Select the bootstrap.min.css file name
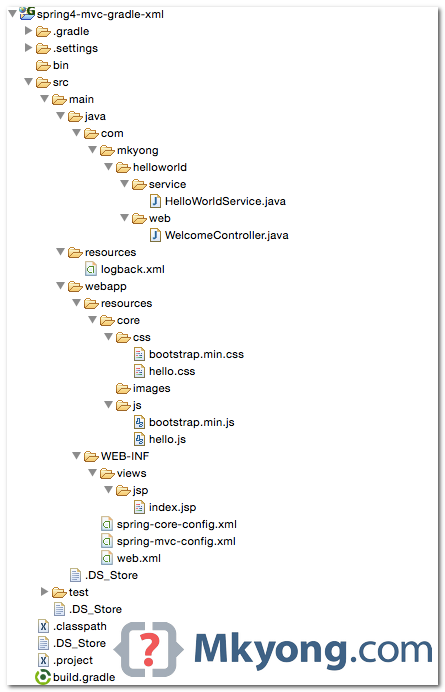 tap(196, 354)
